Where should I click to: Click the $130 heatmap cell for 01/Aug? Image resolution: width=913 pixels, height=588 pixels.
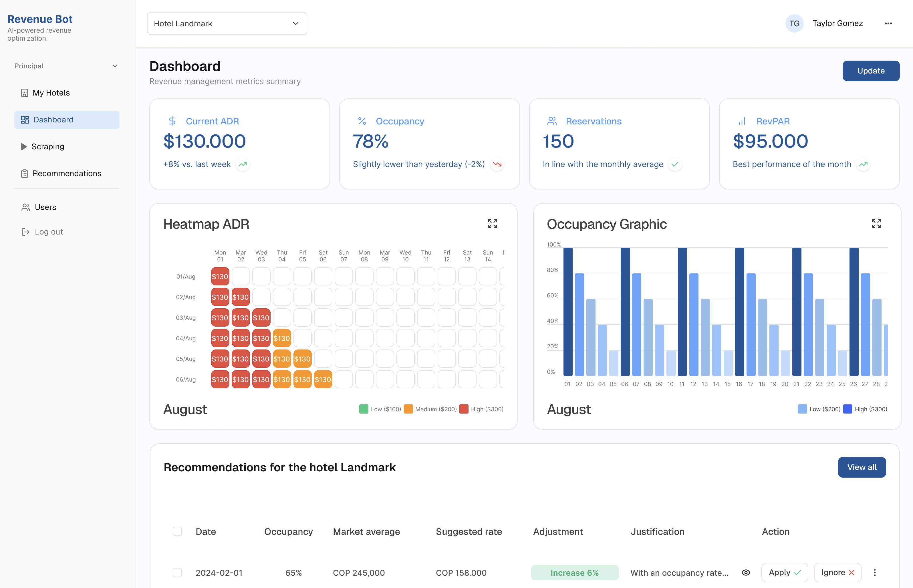(x=220, y=277)
